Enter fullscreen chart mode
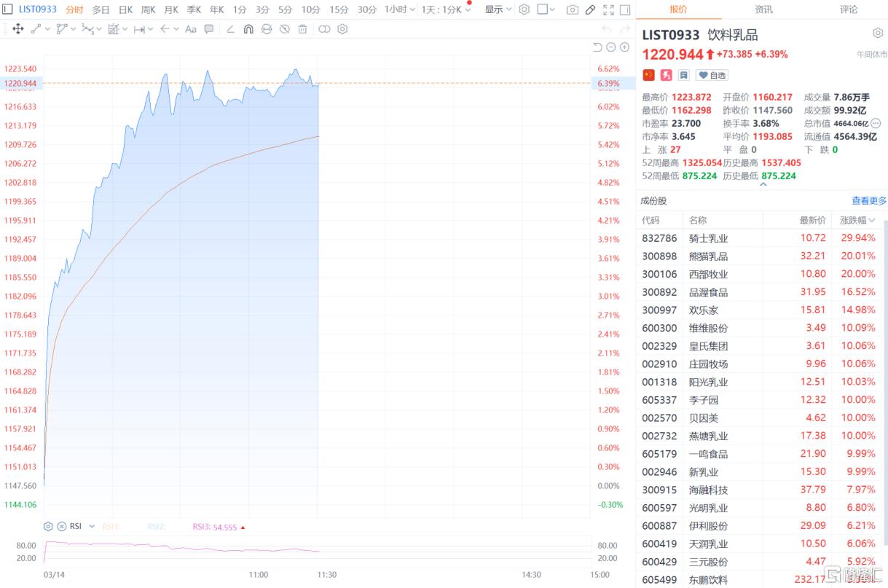The width and height of the screenshot is (888, 588). [607, 9]
